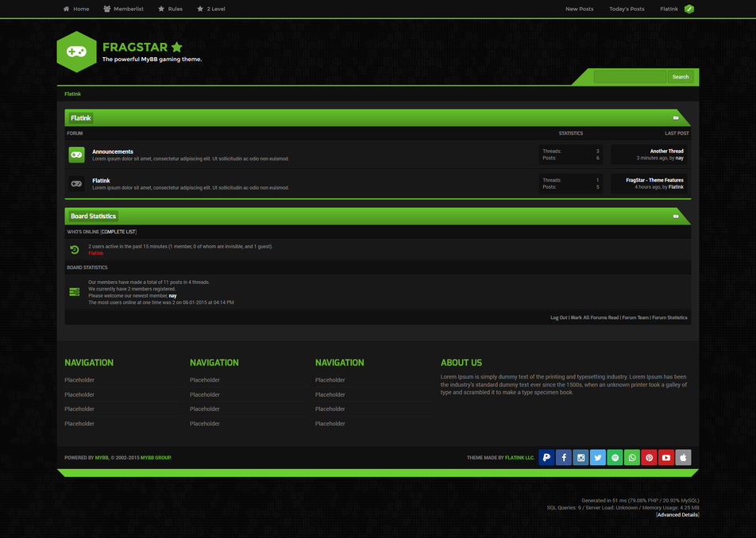Click the FragStar hexagon gamepad logo
Viewport: 756px width, 538px height.
[x=77, y=52]
